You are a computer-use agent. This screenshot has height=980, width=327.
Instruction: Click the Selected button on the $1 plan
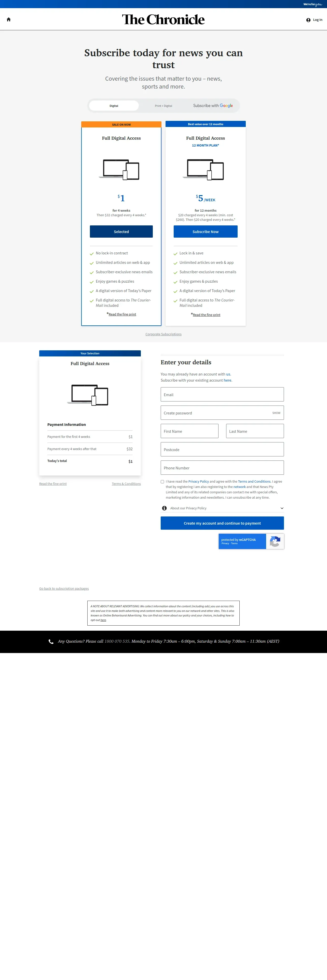coord(121,232)
